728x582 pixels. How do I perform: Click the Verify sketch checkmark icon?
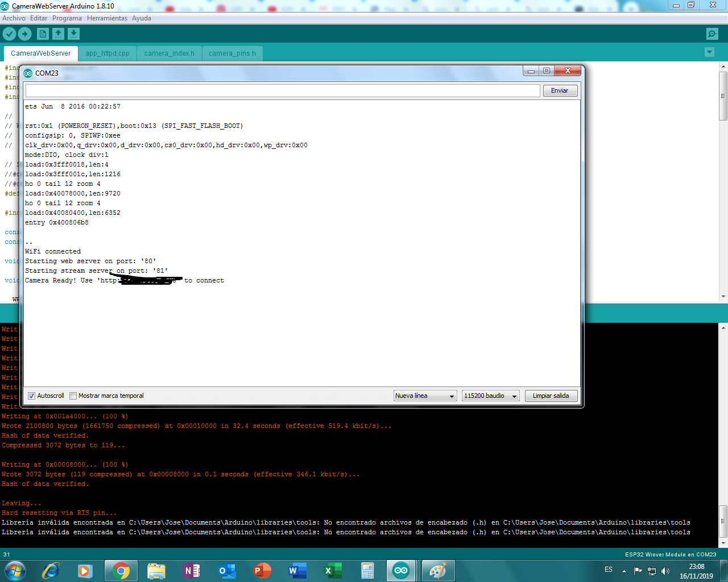(9, 34)
